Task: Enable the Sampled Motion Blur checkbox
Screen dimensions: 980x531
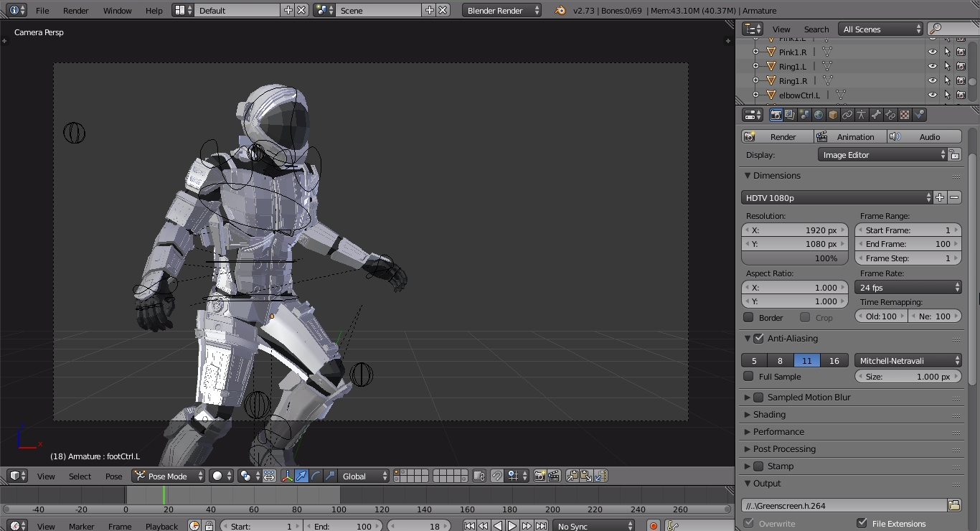Action: 759,397
